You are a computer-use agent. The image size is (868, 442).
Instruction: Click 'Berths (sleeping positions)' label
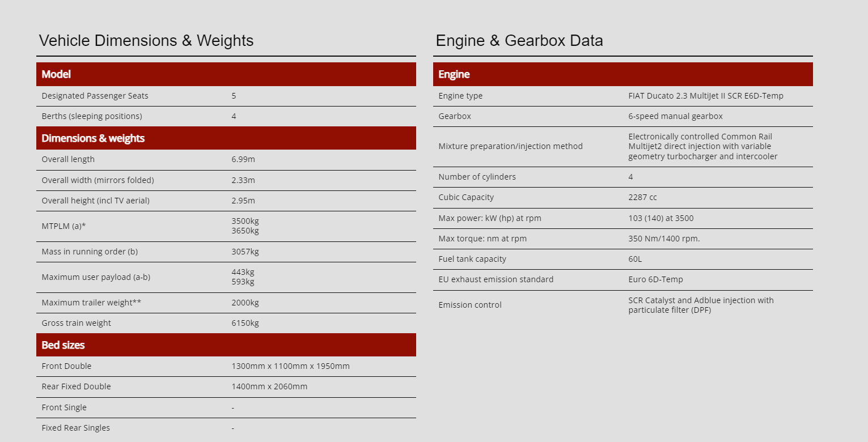click(92, 116)
